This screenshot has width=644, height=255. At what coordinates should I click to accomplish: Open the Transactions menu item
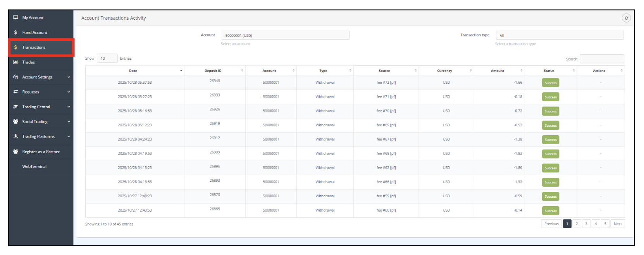point(34,47)
